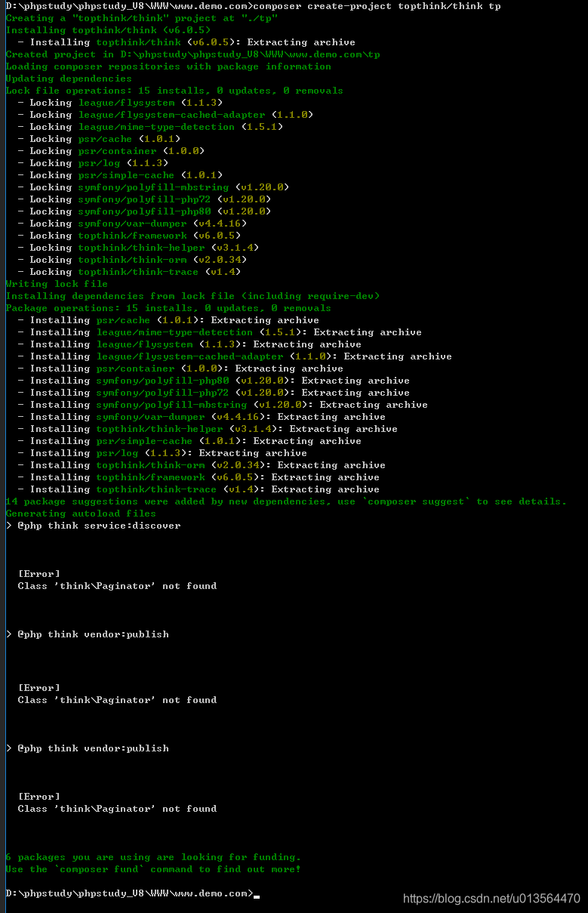Click 'Loading composer repositories with package information' line
Viewport: 588px width, 913px height.
pos(168,66)
